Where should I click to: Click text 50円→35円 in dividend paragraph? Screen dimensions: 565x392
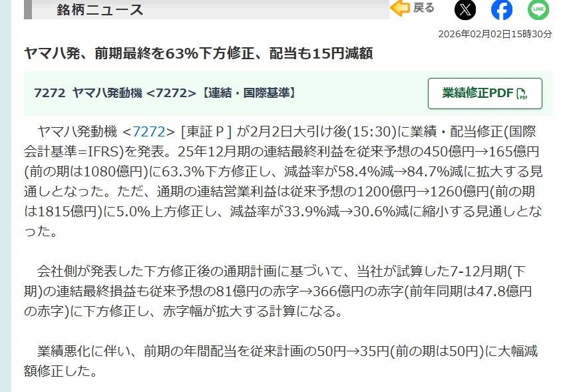353,351
